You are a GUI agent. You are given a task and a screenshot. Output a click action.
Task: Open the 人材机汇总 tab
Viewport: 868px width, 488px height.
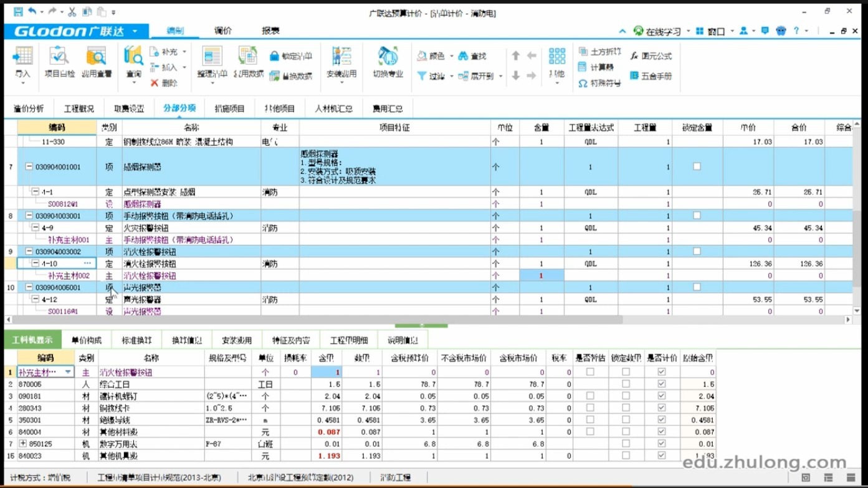333,108
